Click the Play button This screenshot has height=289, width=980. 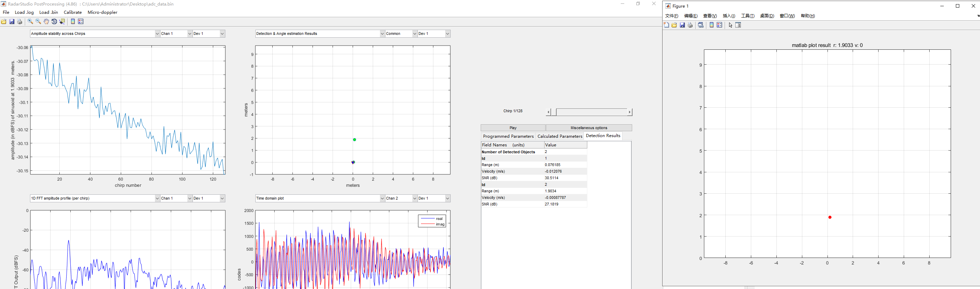pyautogui.click(x=513, y=128)
